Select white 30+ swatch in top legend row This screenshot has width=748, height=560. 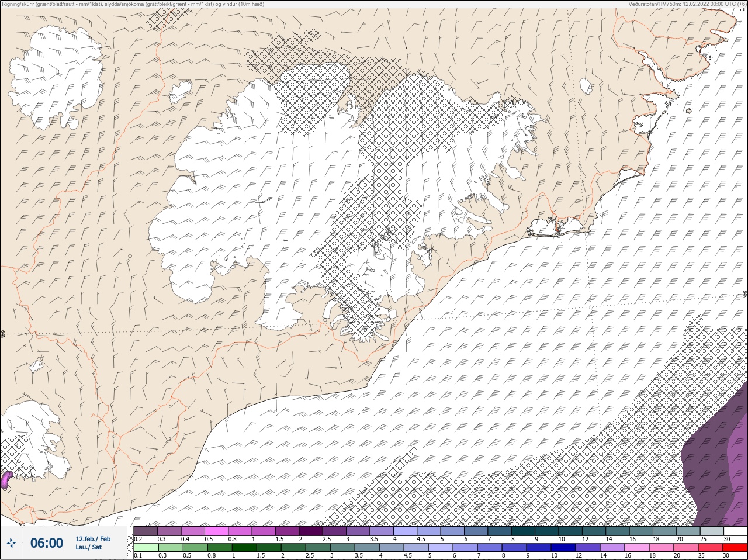pyautogui.click(x=735, y=531)
